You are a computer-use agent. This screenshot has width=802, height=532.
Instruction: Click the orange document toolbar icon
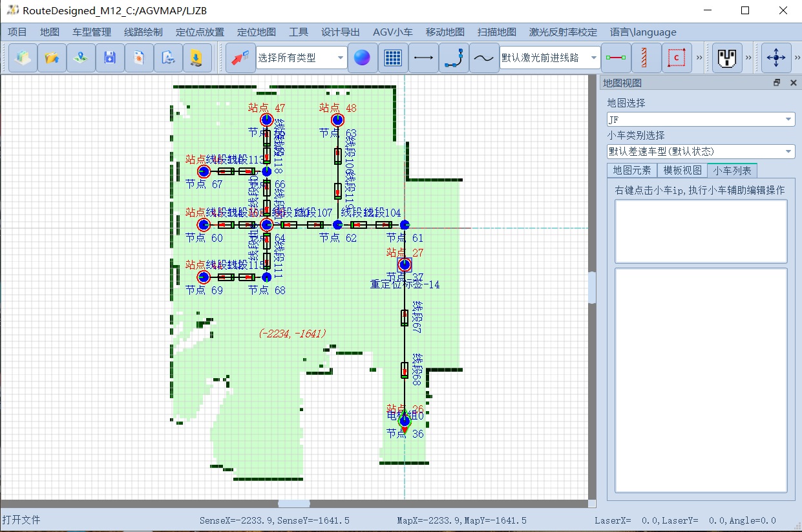(139, 58)
